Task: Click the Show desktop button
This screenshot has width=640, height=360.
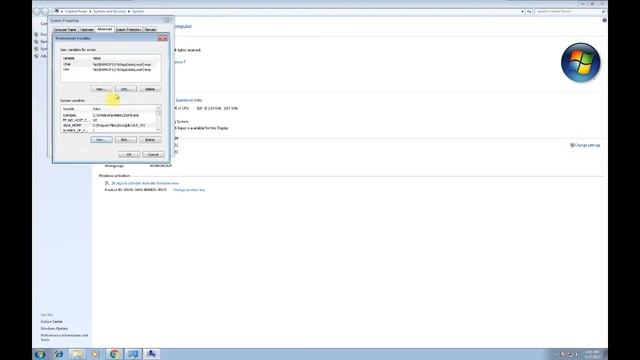Action: pyautogui.click(x=605, y=354)
